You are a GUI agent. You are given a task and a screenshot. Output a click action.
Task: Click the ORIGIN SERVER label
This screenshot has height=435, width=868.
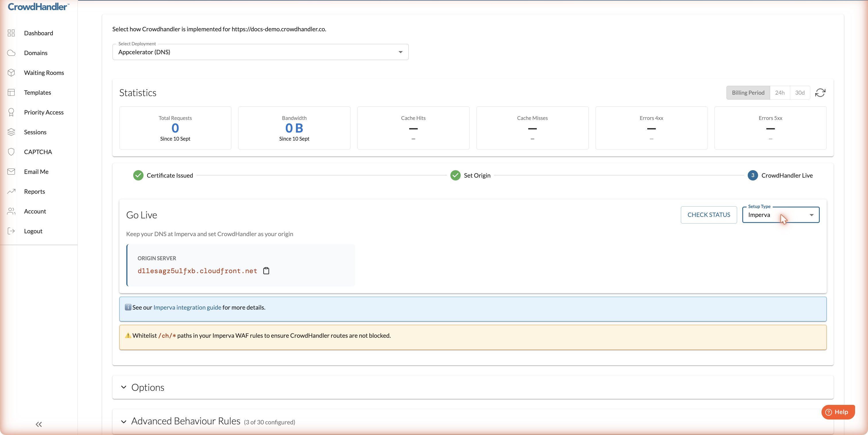[157, 259]
